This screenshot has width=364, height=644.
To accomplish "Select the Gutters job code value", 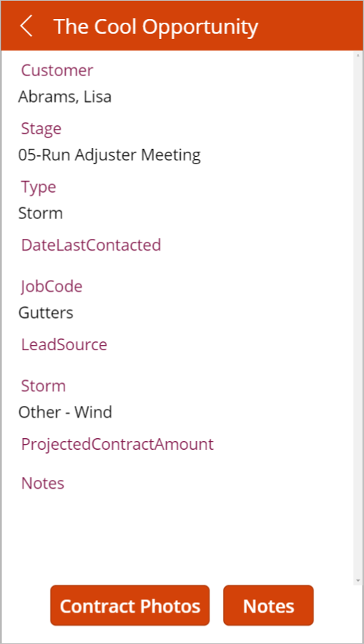I will (46, 313).
